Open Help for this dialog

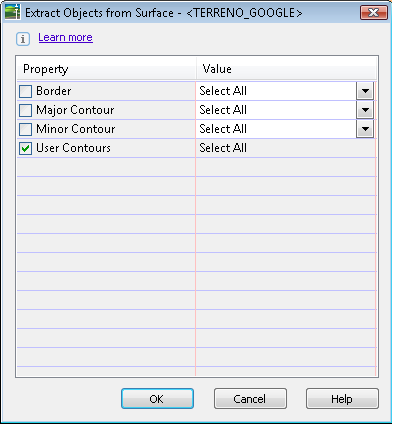(342, 398)
